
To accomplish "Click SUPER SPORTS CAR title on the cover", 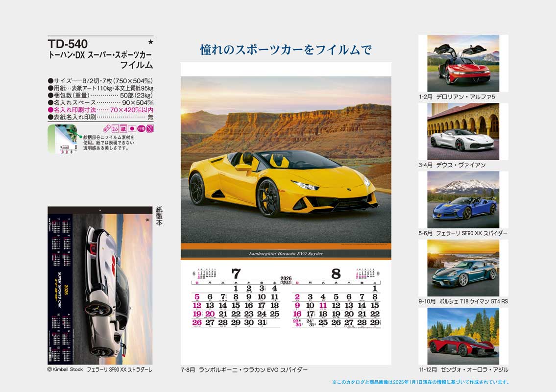I will pos(60,290).
